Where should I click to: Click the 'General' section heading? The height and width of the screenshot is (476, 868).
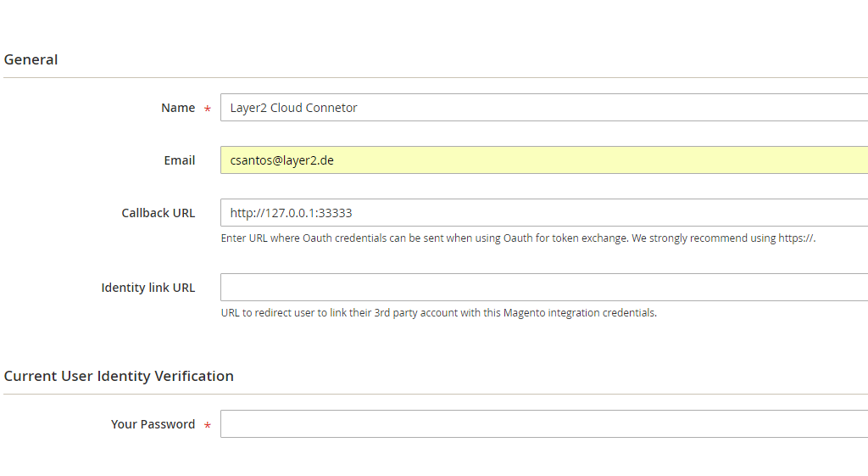31,59
